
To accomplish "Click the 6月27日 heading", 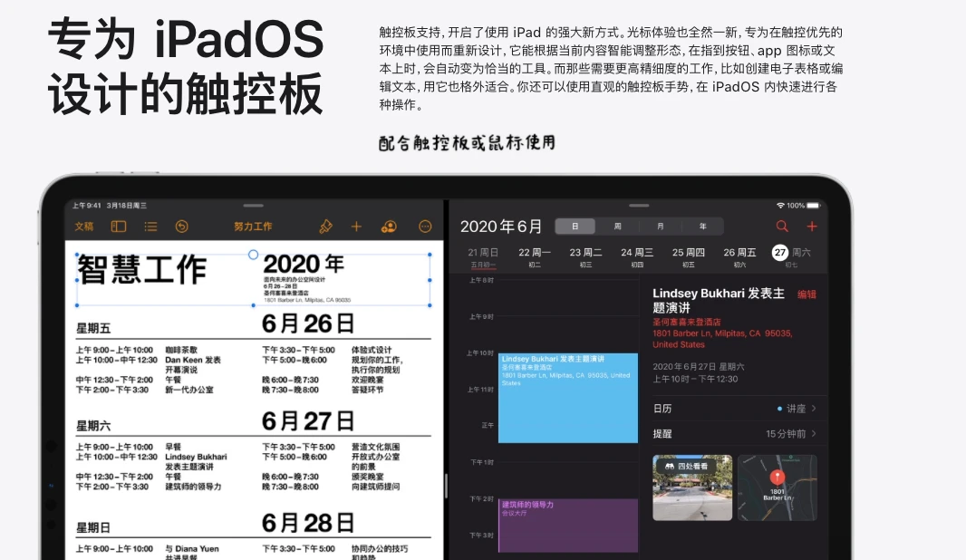I will pos(308,421).
